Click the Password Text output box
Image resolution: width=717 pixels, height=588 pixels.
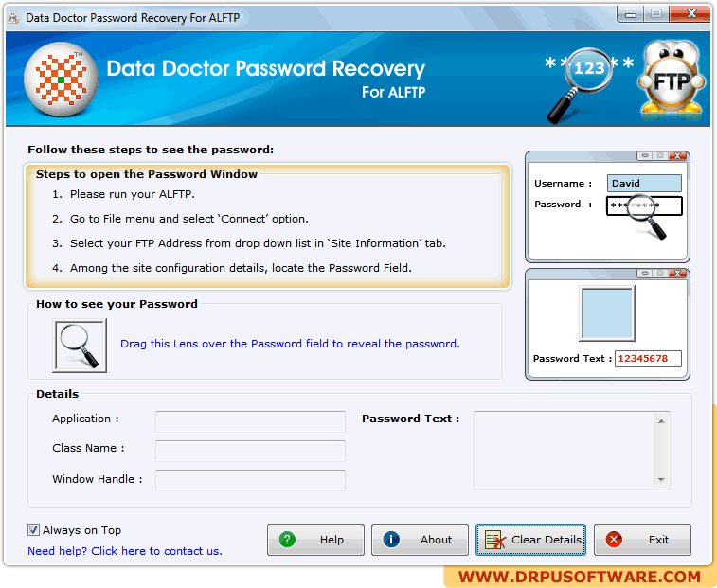click(x=565, y=451)
